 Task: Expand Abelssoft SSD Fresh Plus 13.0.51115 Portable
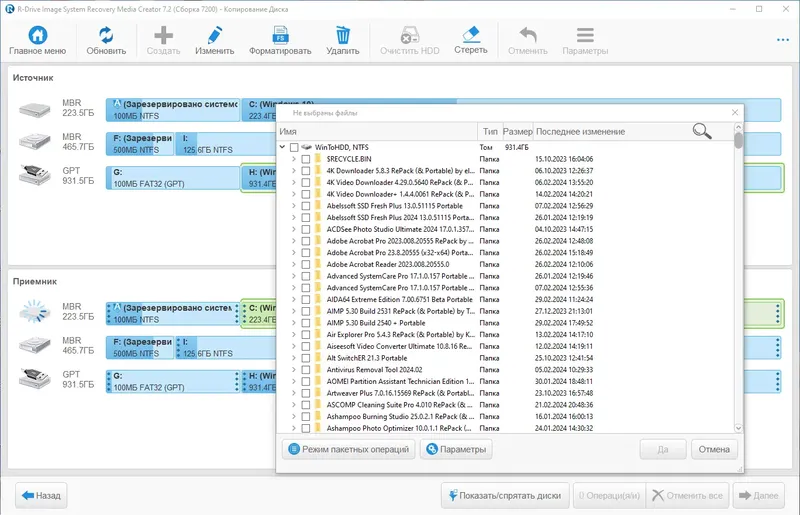click(294, 206)
